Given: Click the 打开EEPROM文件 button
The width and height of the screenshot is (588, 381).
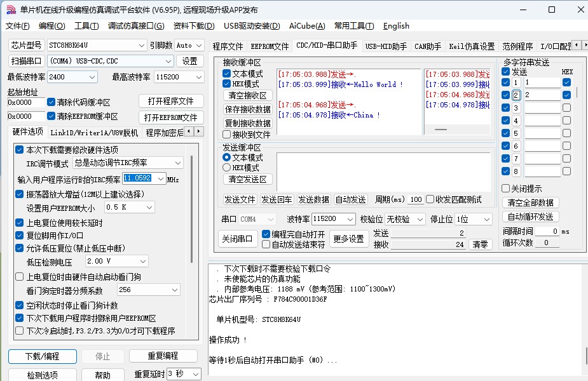Looking at the screenshot, I should pos(171,117).
